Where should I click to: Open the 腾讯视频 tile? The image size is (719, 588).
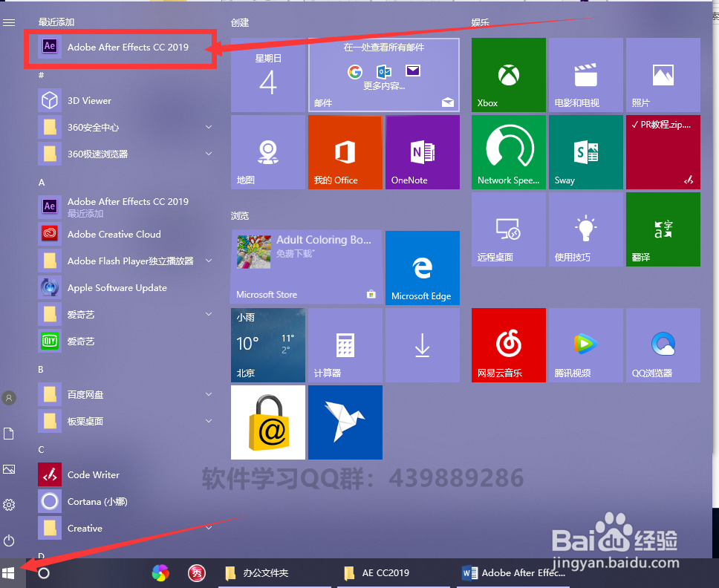[x=586, y=345]
